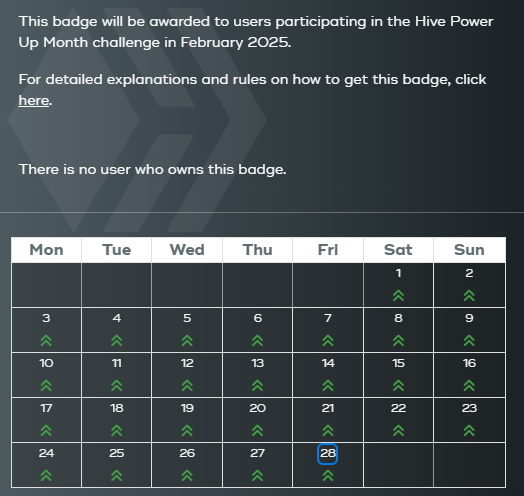This screenshot has width=524, height=496.
Task: Select power-up icon for day 23
Action: 469,430
